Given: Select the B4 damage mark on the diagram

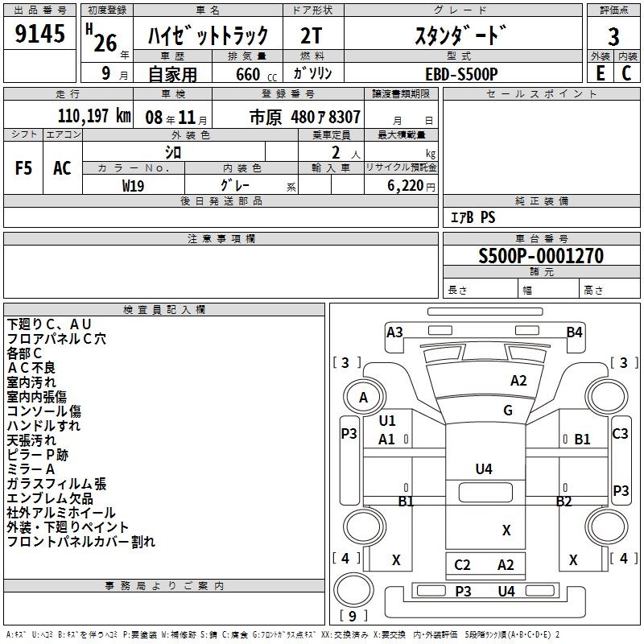Looking at the screenshot, I should [574, 332].
